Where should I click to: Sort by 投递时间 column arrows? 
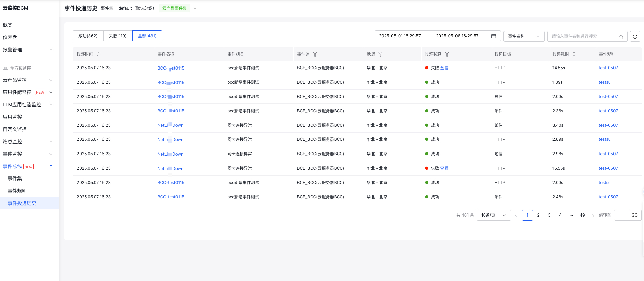tap(98, 54)
